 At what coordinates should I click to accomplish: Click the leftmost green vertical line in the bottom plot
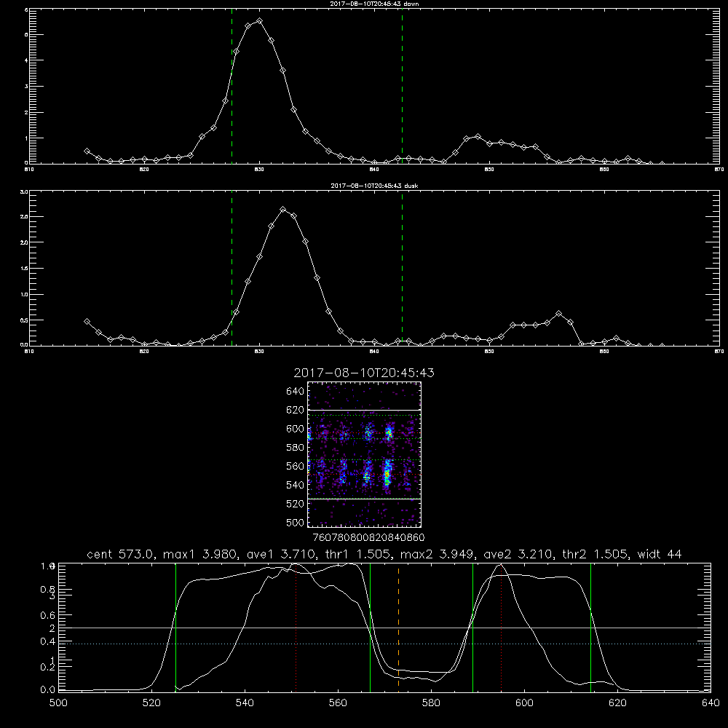[x=176, y=628]
